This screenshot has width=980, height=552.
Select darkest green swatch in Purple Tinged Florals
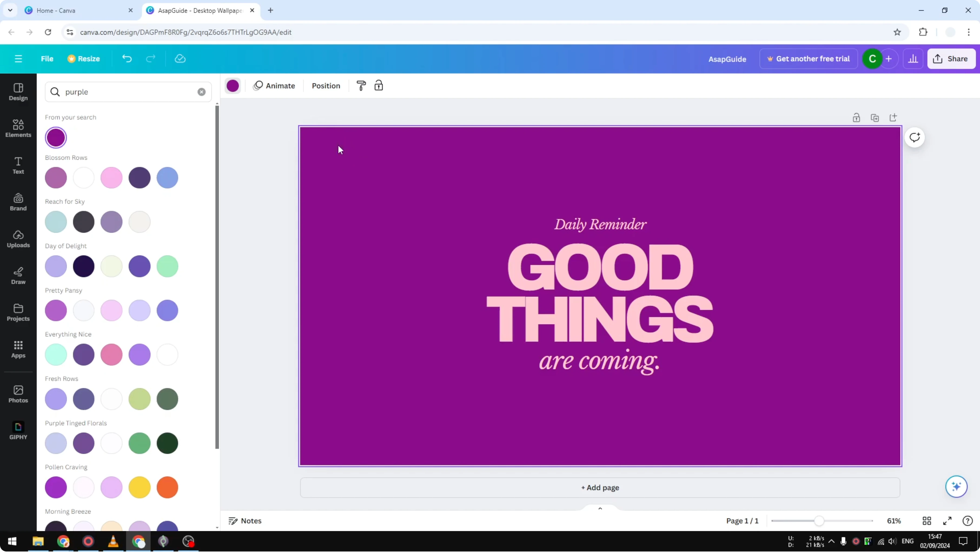click(x=167, y=443)
